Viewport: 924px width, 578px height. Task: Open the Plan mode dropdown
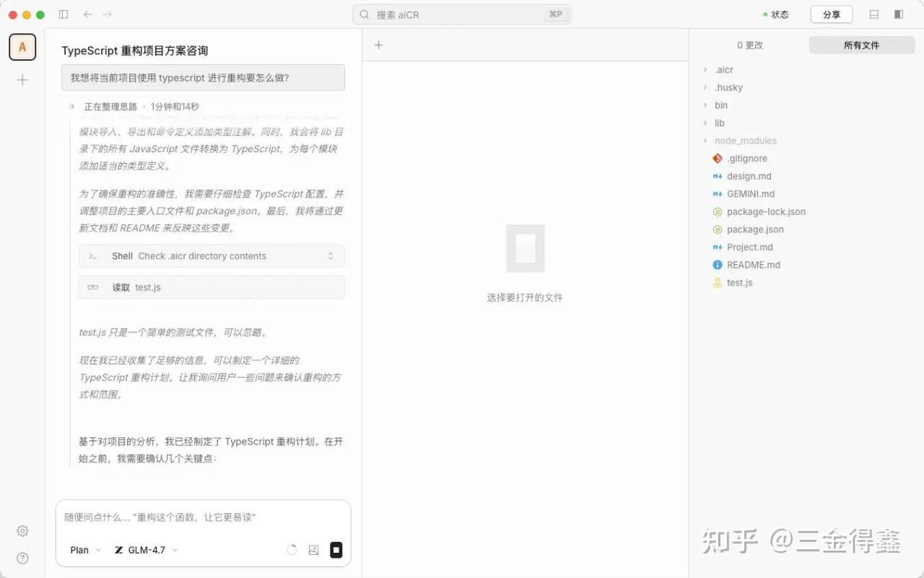click(x=85, y=550)
